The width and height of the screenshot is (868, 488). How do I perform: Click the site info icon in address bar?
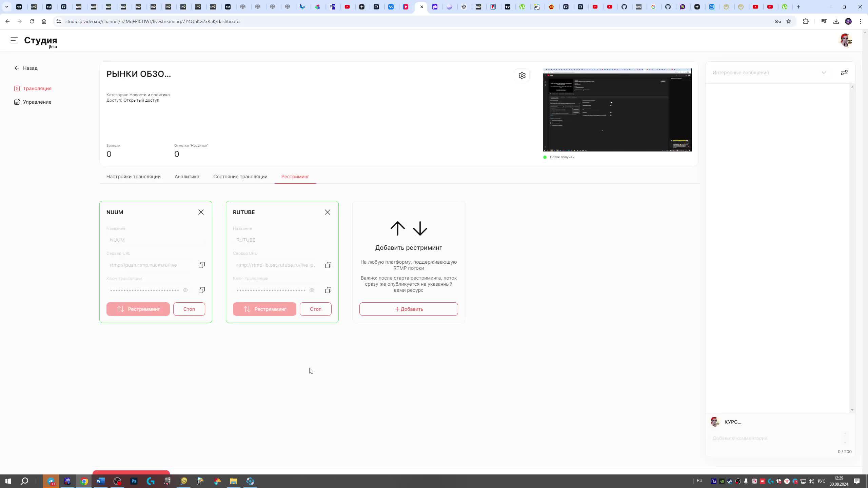tap(58, 21)
